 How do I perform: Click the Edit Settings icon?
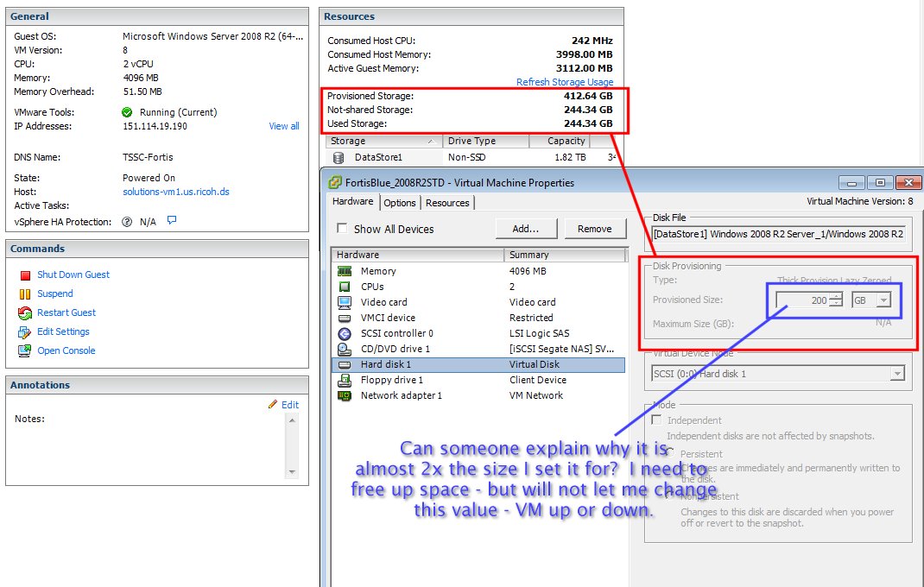coord(25,332)
